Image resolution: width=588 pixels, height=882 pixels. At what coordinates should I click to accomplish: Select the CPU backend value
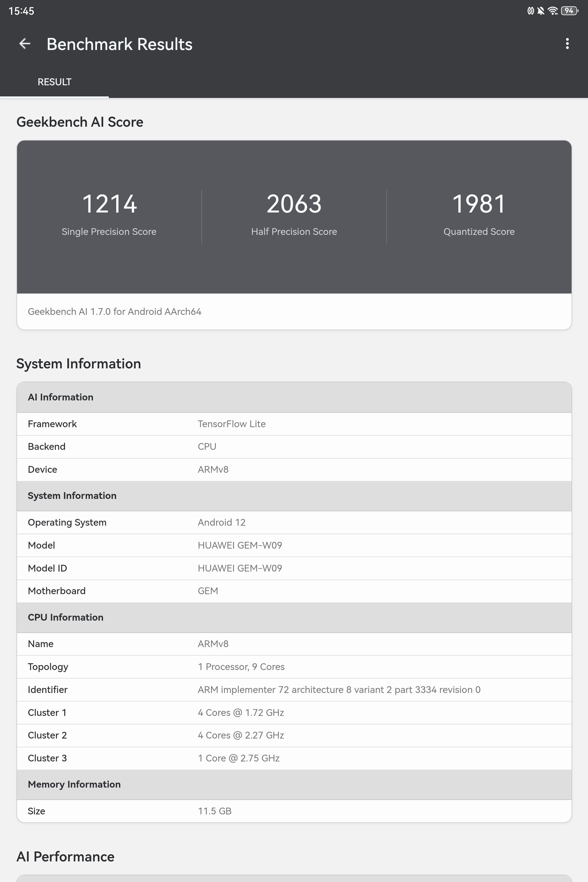[x=207, y=447]
